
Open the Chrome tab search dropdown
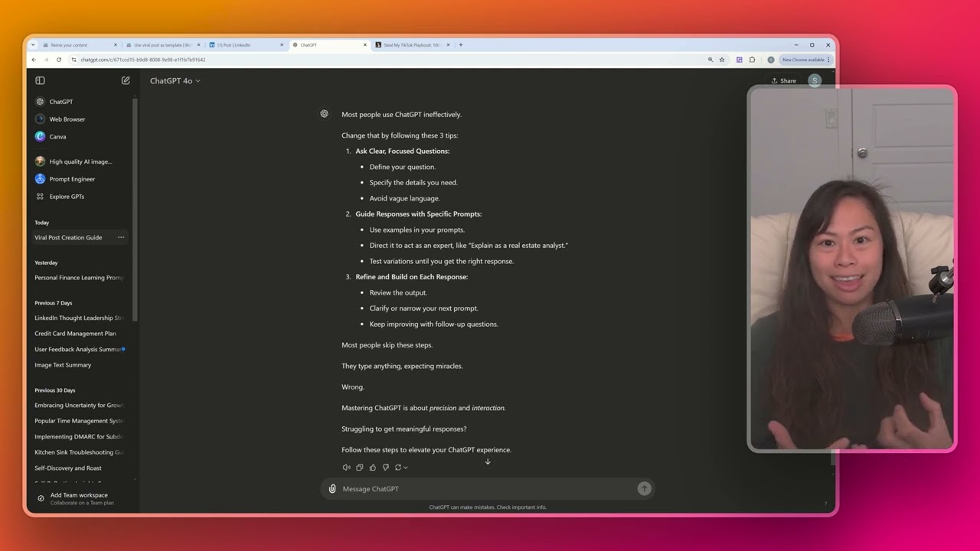coord(33,45)
